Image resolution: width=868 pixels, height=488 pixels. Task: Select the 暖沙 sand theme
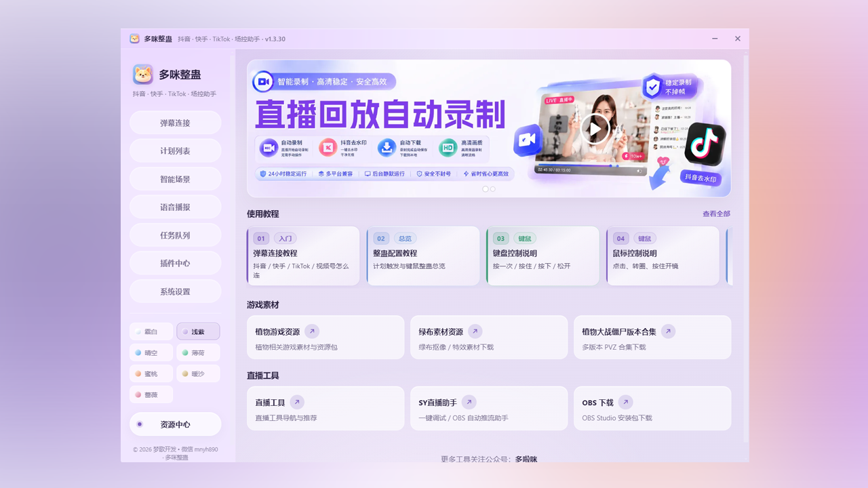[198, 373]
